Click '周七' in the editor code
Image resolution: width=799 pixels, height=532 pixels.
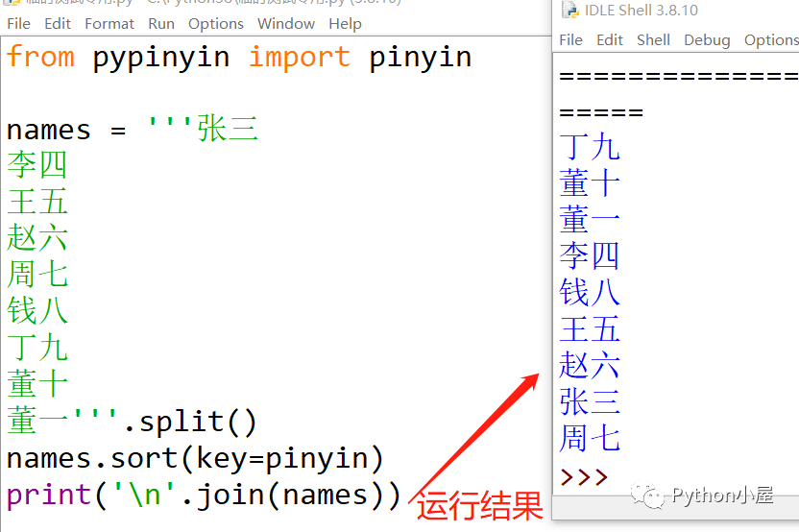[36, 274]
